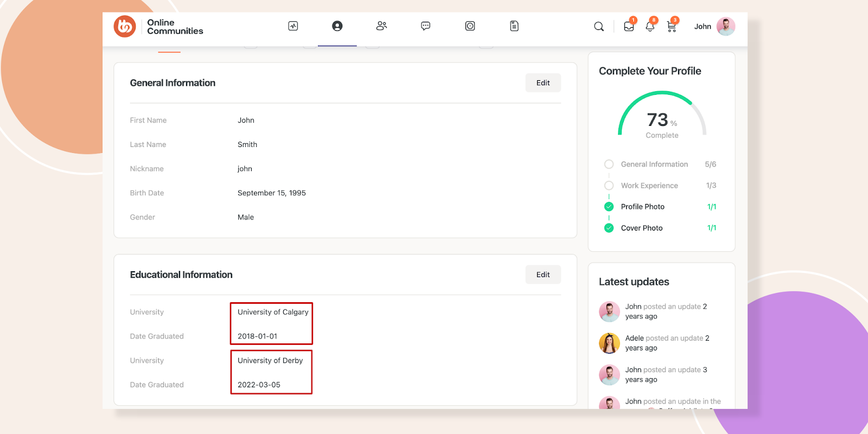Select Work Experience 1/3 progress circle
This screenshot has width=868, height=434.
[609, 186]
